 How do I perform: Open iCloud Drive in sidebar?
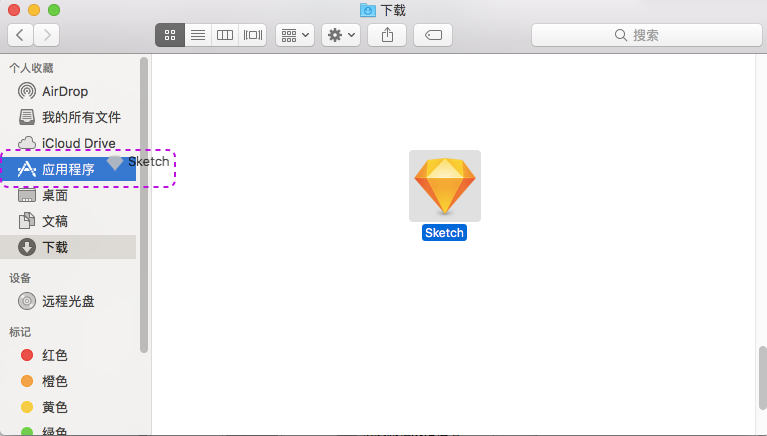(68, 143)
